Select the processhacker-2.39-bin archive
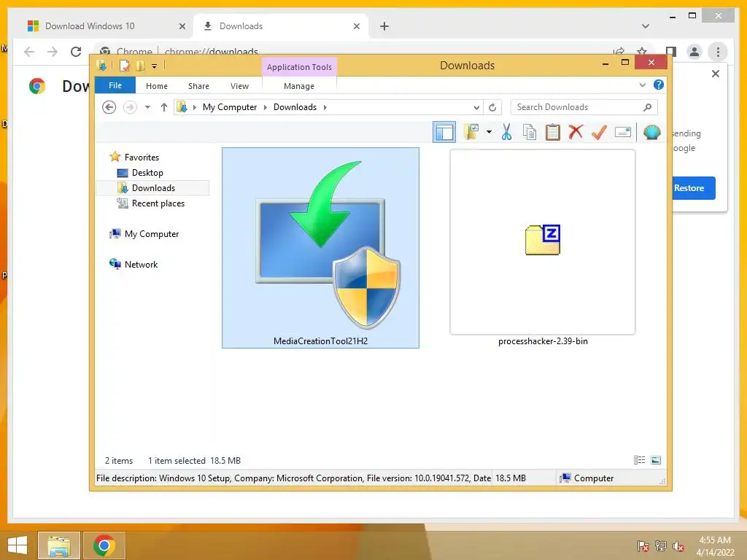Image resolution: width=747 pixels, height=560 pixels. [x=543, y=248]
